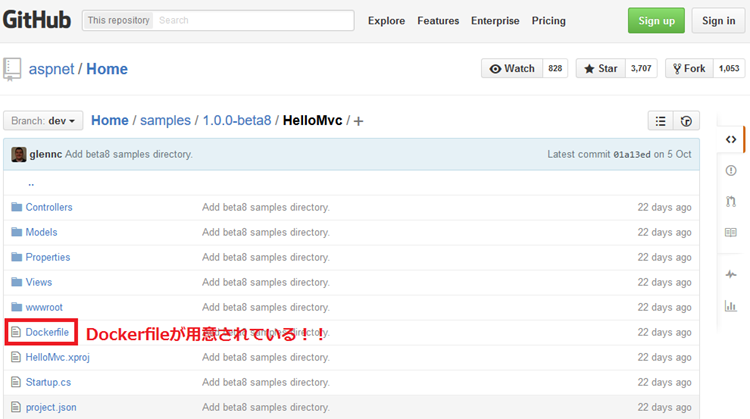This screenshot has height=419, width=750.
Task: Go to Home in the breadcrumb path
Action: [110, 121]
